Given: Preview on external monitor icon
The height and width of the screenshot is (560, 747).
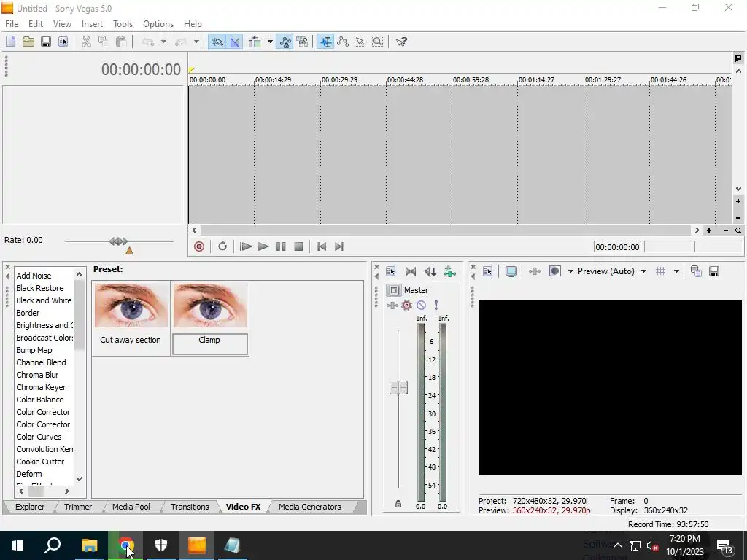Looking at the screenshot, I should (511, 271).
